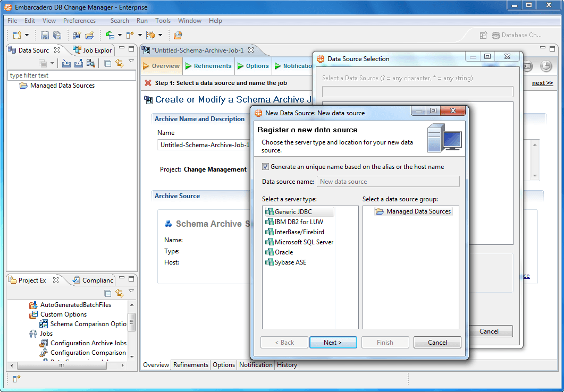Toggle Generate an unique name checkbox
This screenshot has height=392, width=564.
(x=265, y=167)
